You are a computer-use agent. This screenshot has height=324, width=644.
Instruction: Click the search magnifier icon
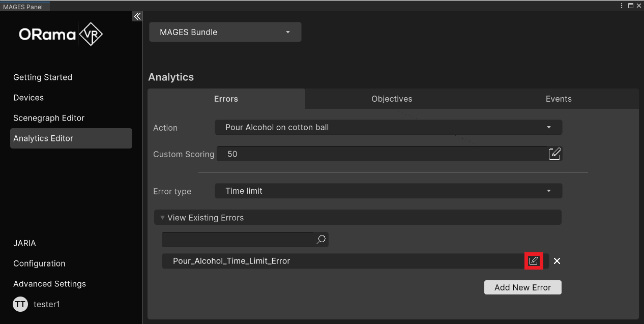click(x=321, y=240)
